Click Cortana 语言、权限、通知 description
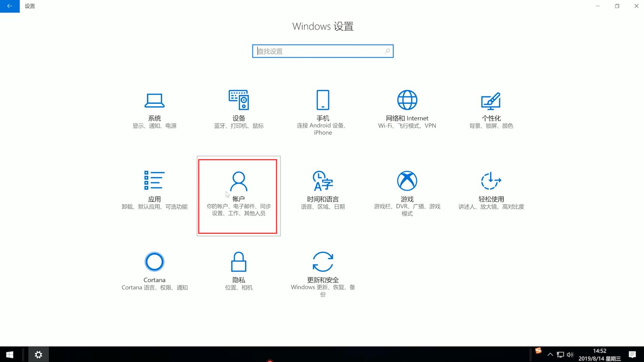Image resolution: width=644 pixels, height=362 pixels. 154,288
